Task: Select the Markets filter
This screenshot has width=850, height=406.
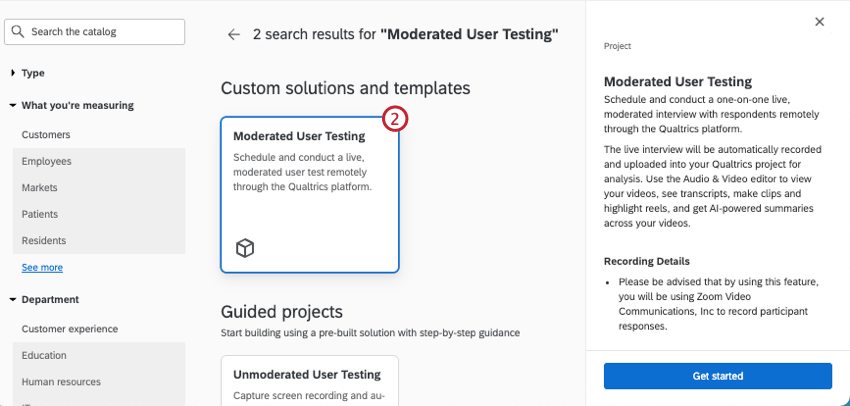Action: 40,187
